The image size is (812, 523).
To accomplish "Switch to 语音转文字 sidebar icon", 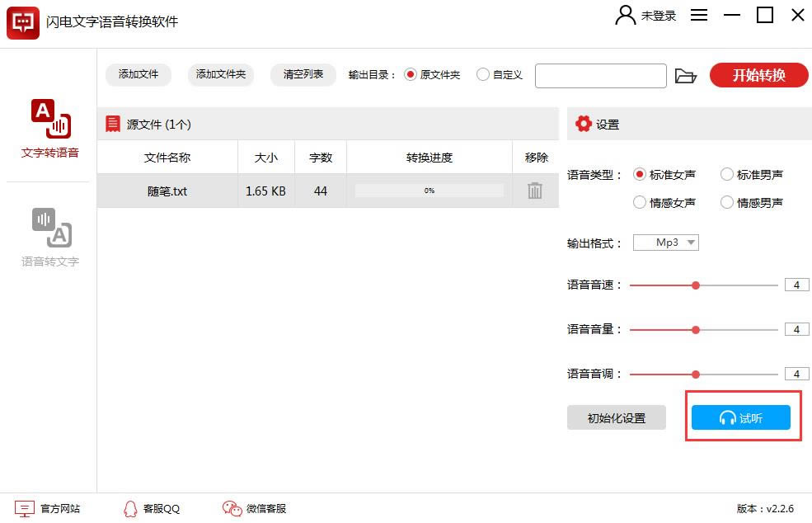I will pos(52,227).
